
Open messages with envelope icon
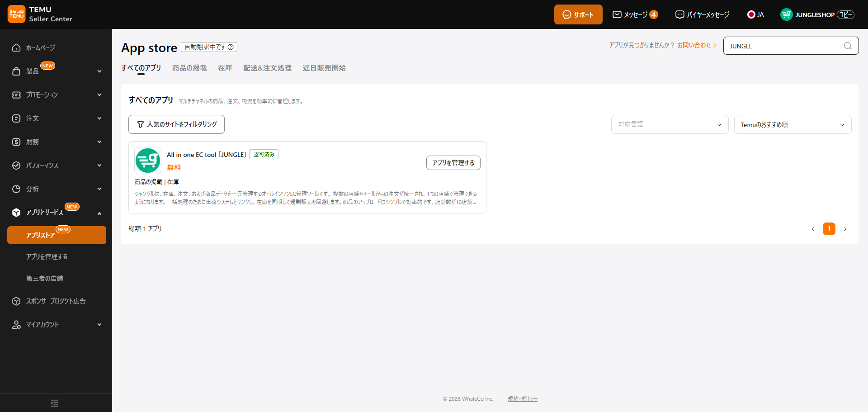click(x=617, y=14)
